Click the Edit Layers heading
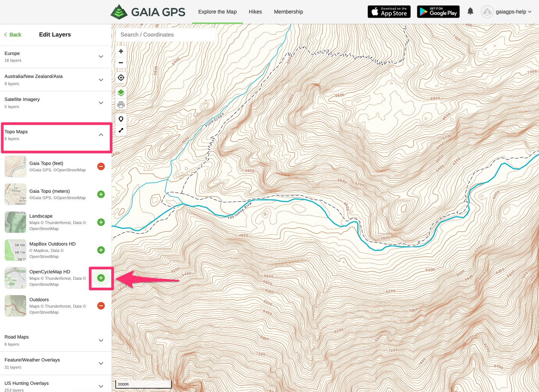 [55, 35]
